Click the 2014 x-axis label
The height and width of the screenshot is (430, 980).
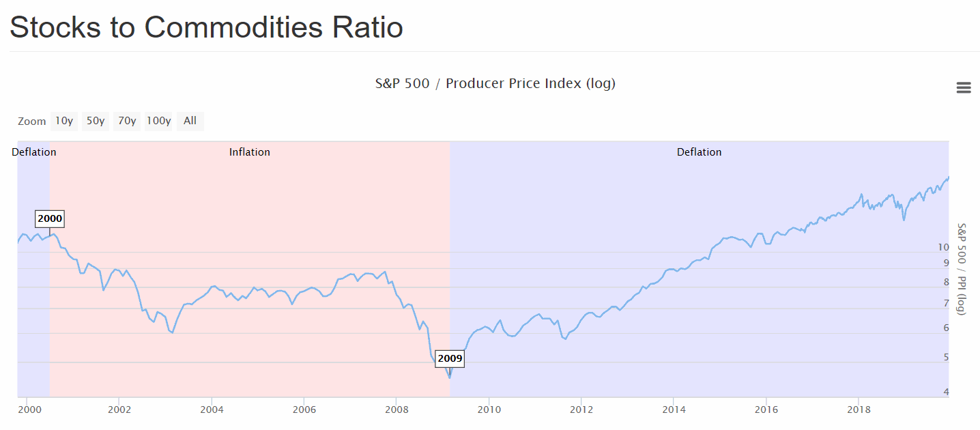674,410
